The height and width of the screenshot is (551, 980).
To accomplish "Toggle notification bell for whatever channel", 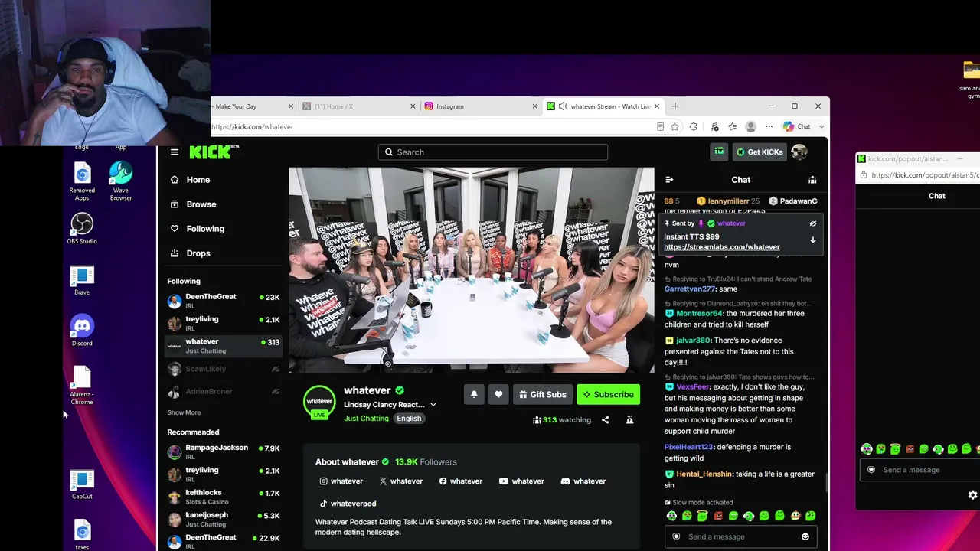I will point(474,395).
